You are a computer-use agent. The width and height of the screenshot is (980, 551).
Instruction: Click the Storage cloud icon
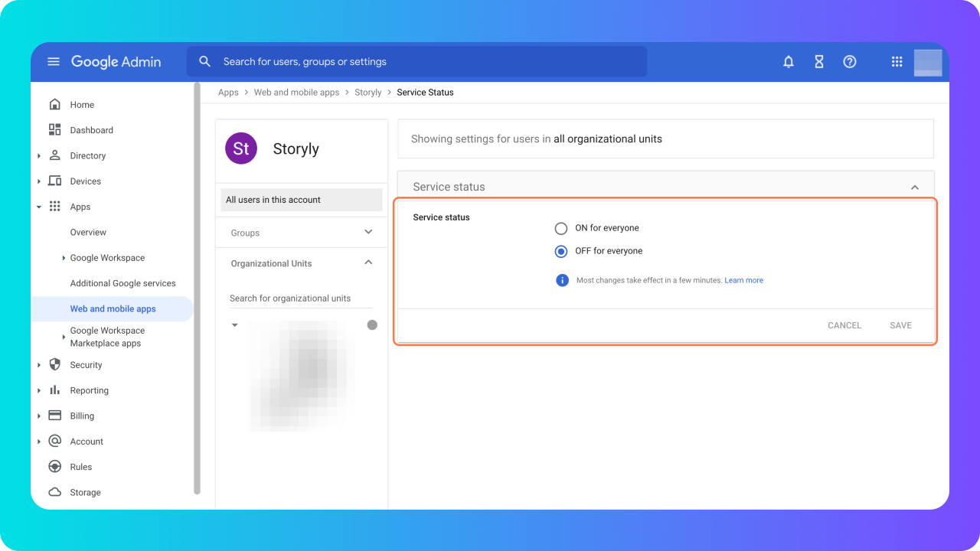pos(54,492)
